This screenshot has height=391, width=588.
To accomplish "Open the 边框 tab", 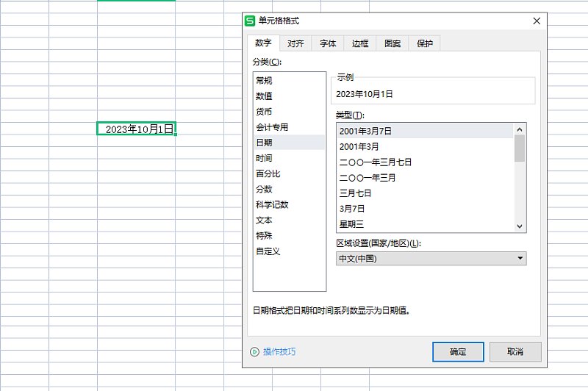I will (360, 44).
